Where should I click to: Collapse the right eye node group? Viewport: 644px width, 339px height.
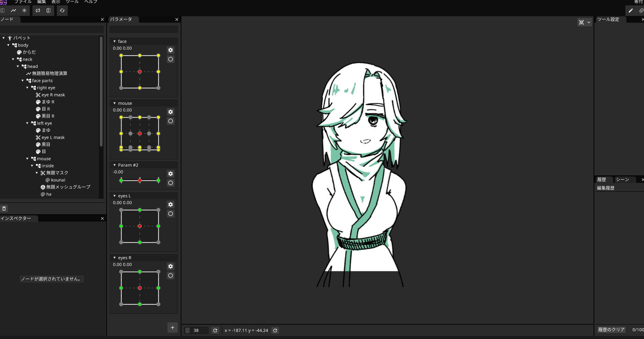point(27,88)
